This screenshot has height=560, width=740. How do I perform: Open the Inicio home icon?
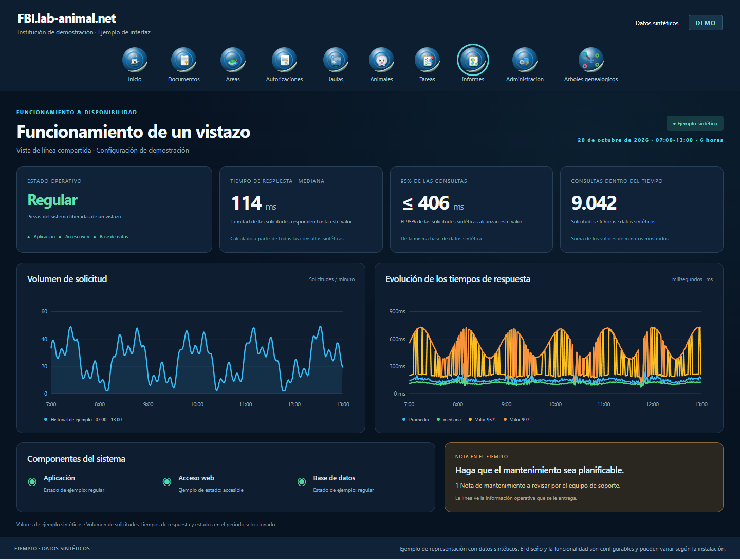135,60
